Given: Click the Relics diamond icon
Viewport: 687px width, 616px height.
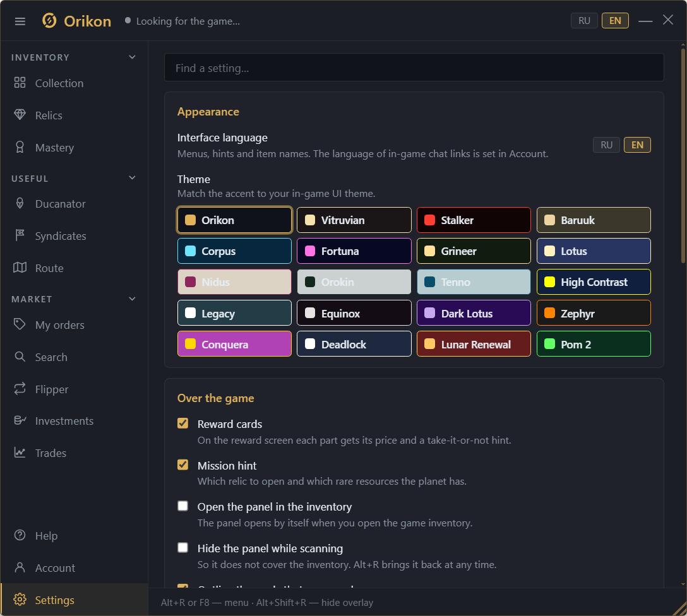Looking at the screenshot, I should (x=20, y=115).
